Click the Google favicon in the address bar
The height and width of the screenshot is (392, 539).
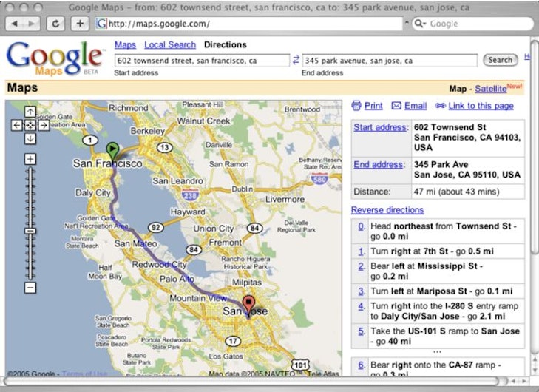pyautogui.click(x=101, y=24)
